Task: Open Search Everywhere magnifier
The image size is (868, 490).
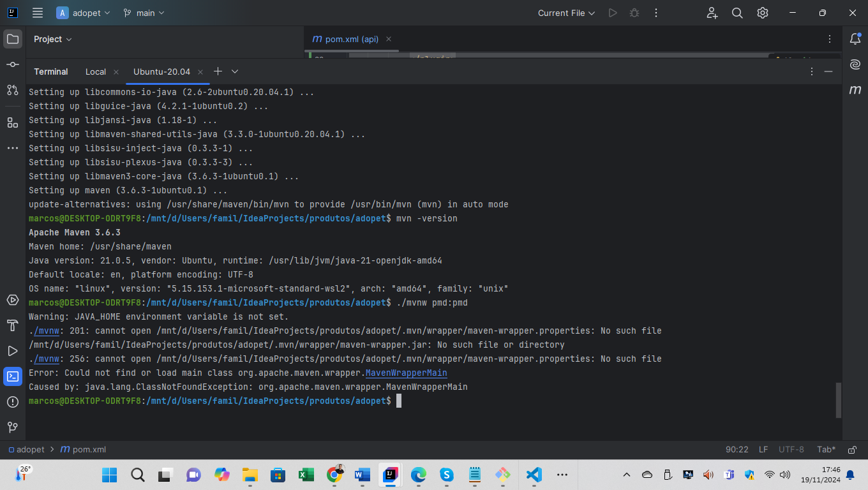Action: (x=737, y=13)
